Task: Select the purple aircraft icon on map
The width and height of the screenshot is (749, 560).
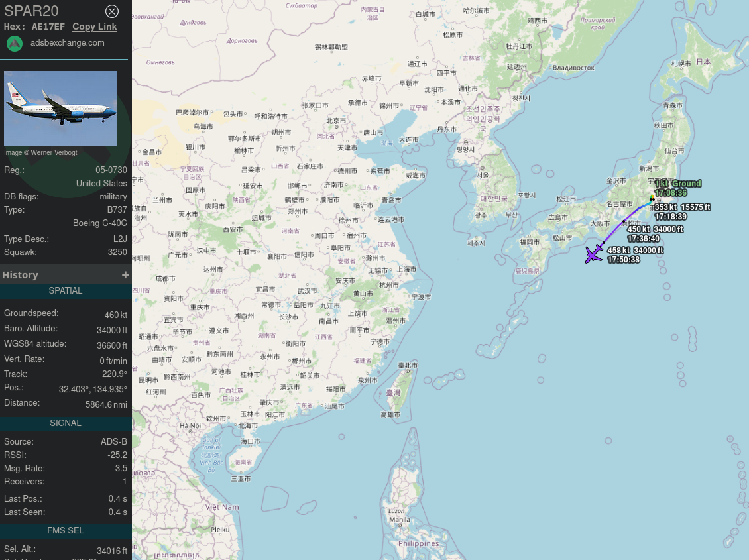Action: 594,254
